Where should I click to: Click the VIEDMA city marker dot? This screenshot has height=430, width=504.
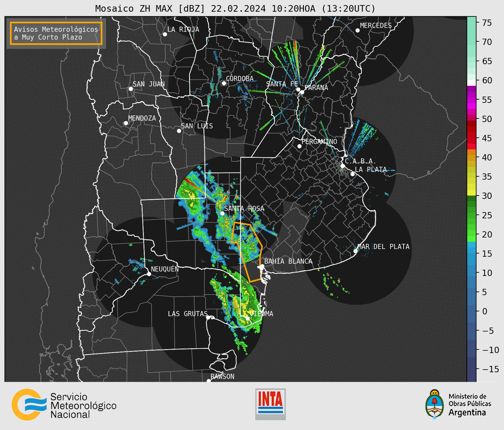click(x=248, y=318)
